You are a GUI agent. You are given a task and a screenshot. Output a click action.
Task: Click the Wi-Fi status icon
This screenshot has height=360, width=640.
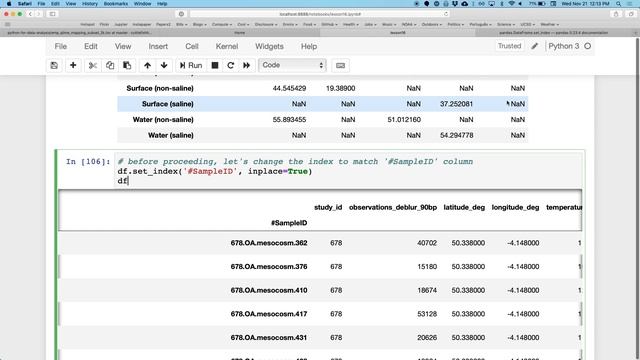511,4
